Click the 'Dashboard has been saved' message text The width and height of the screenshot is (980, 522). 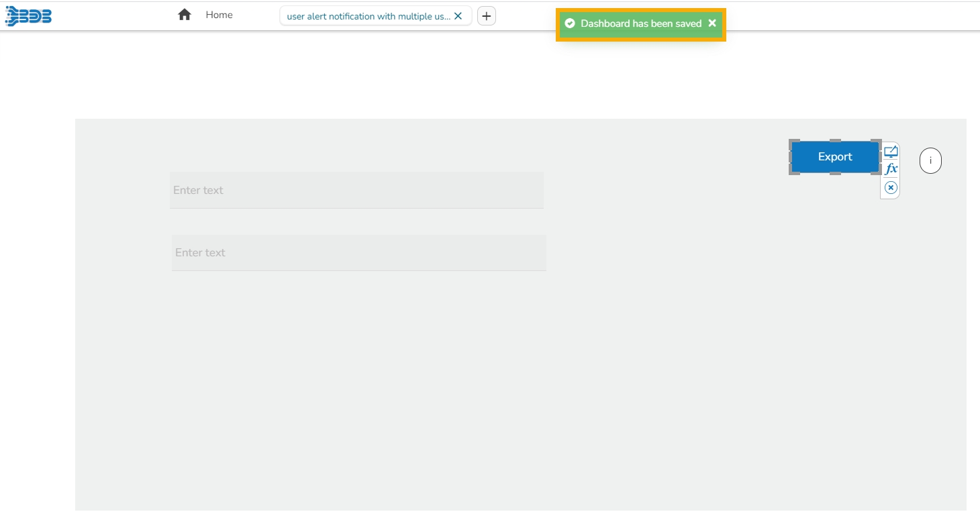[x=641, y=23]
